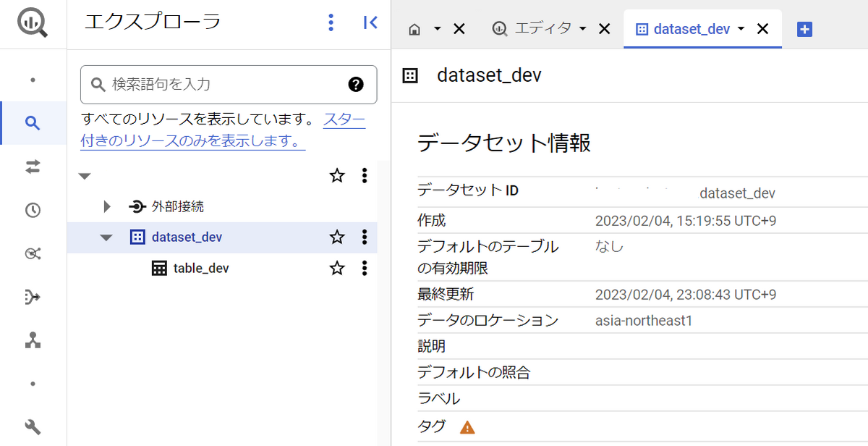868x446 pixels.
Task: Open the wrench settings icon in sidebar
Action: pyautogui.click(x=33, y=427)
